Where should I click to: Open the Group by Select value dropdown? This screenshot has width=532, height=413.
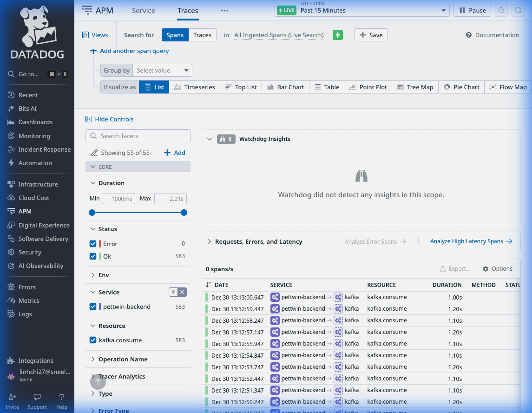pyautogui.click(x=163, y=70)
